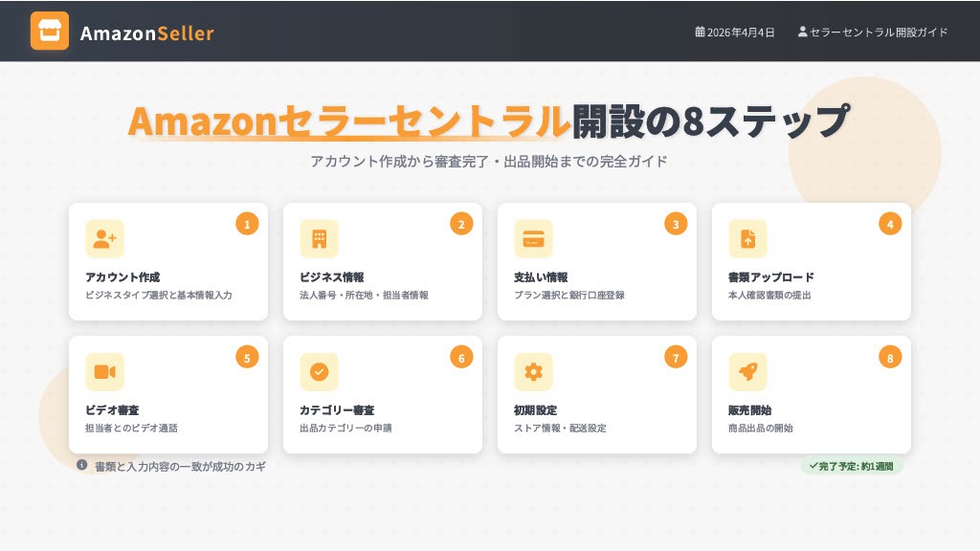Select step number 6 badge
The image size is (980, 551).
[x=461, y=358]
